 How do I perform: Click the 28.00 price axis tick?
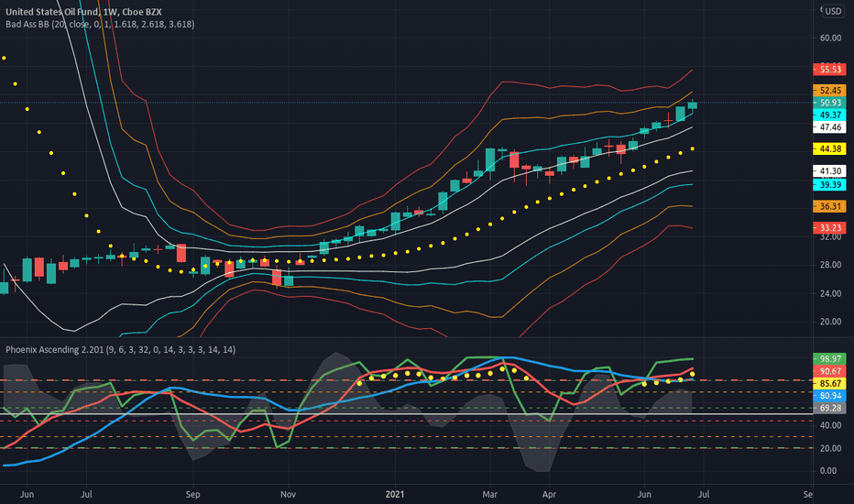point(830,265)
